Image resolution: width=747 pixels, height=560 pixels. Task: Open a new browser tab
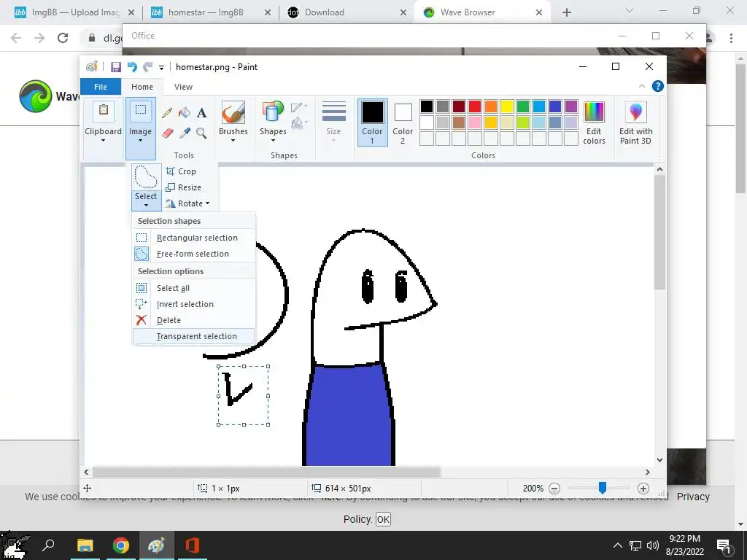pyautogui.click(x=566, y=12)
